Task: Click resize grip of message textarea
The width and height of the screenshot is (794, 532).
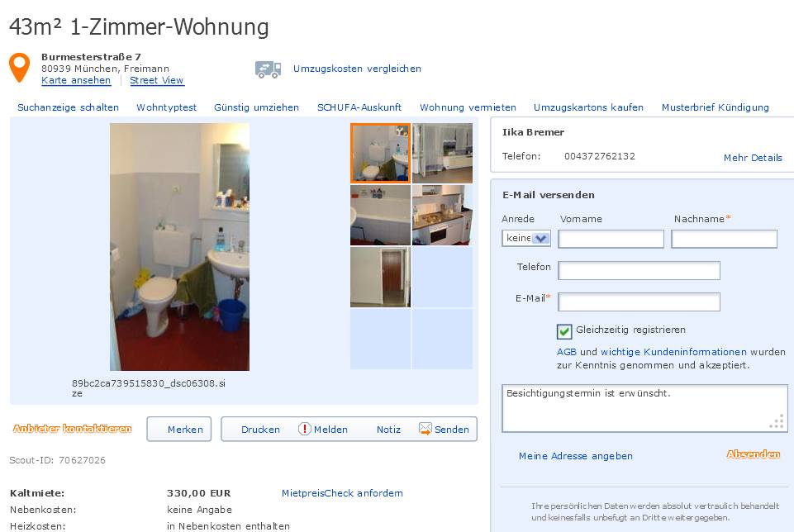Action: (777, 421)
